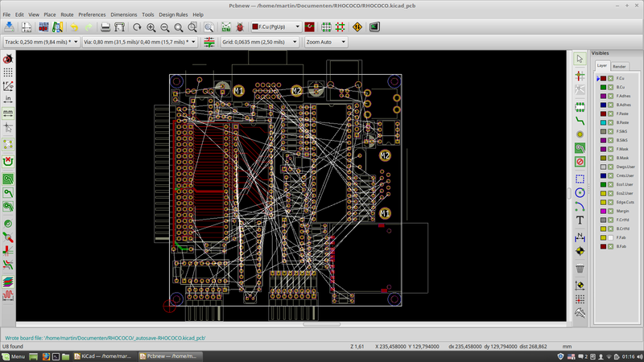Select the Draw circle tool
This screenshot has width=644, height=362.
pyautogui.click(x=580, y=192)
